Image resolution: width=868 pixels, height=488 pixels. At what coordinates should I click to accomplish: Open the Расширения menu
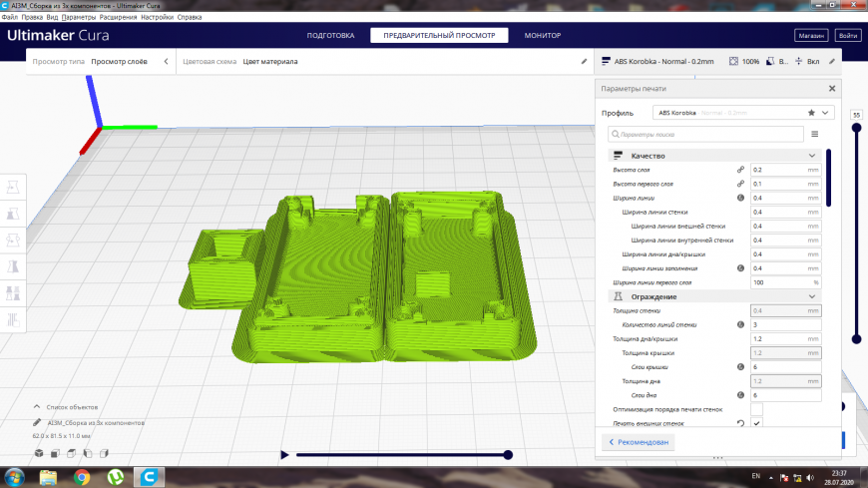click(x=118, y=17)
